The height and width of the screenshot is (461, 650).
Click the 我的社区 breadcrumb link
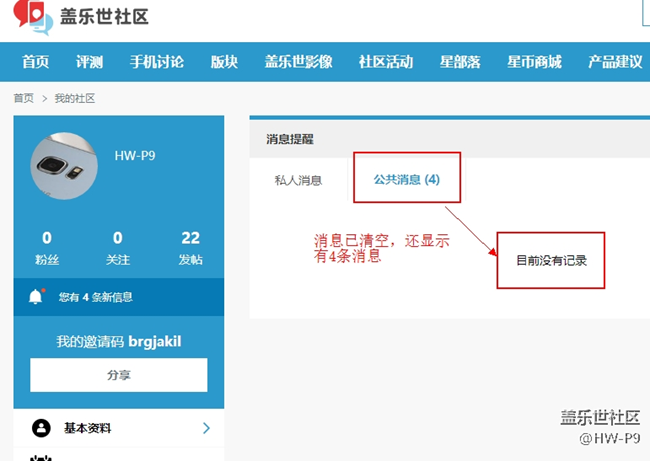click(x=75, y=98)
